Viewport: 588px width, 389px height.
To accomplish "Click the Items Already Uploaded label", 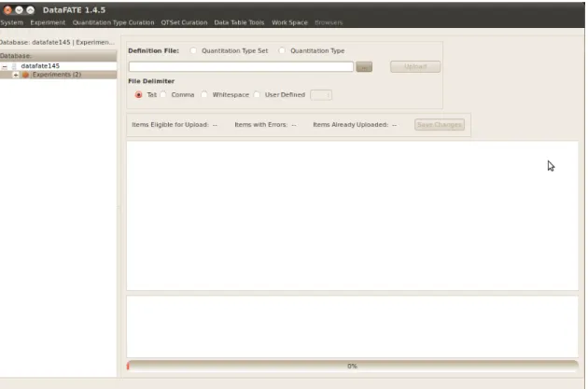I will [x=351, y=125].
